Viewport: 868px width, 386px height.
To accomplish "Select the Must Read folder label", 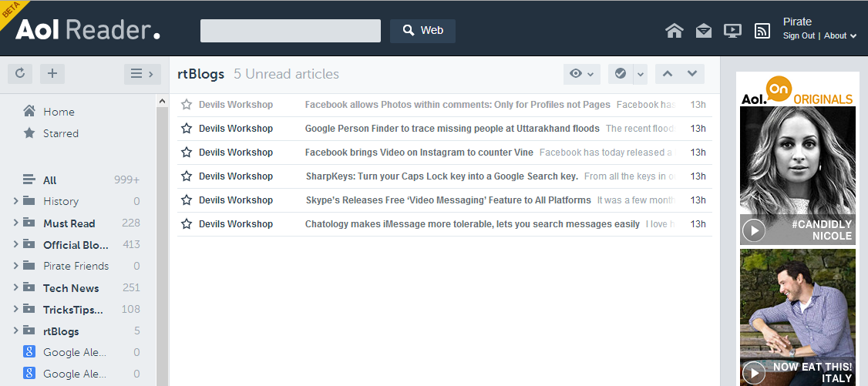I will coord(69,223).
